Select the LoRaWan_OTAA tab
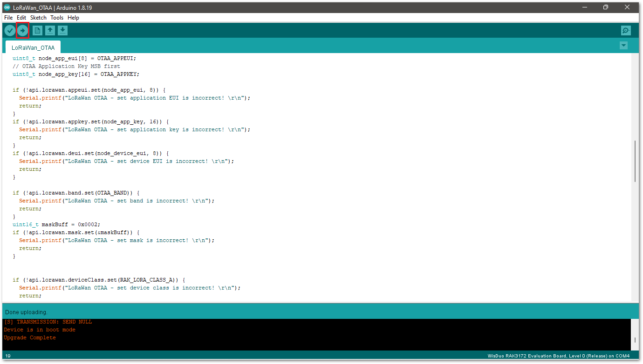Screen dimensions: 643x364 click(x=33, y=47)
